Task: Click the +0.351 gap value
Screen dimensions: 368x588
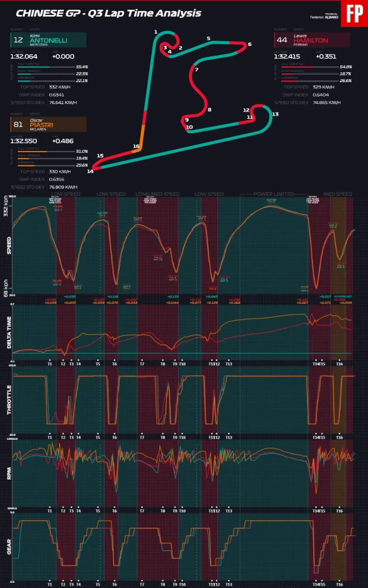Action: (x=326, y=57)
